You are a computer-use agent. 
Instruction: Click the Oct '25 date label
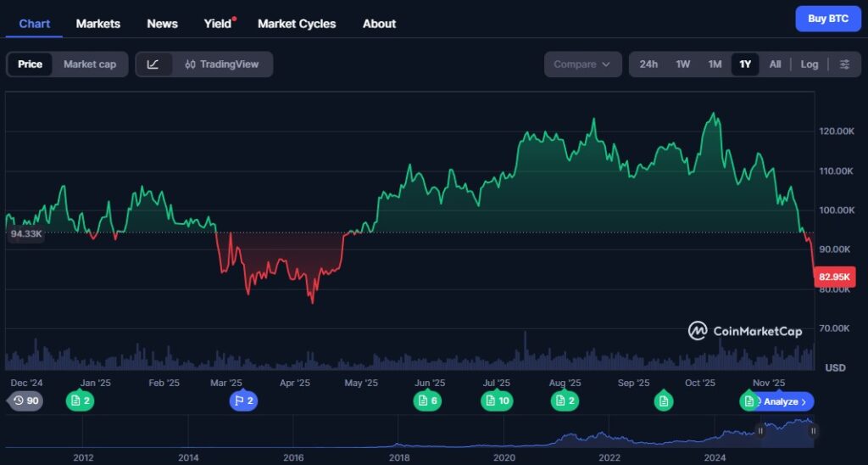pos(699,383)
